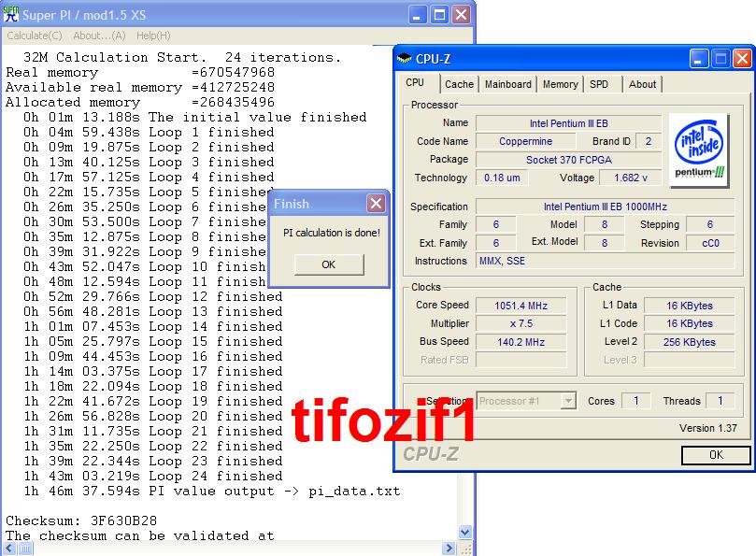Viewport: 756px width, 556px height.
Task: Click 'The initial value finished' line
Action: point(194,117)
